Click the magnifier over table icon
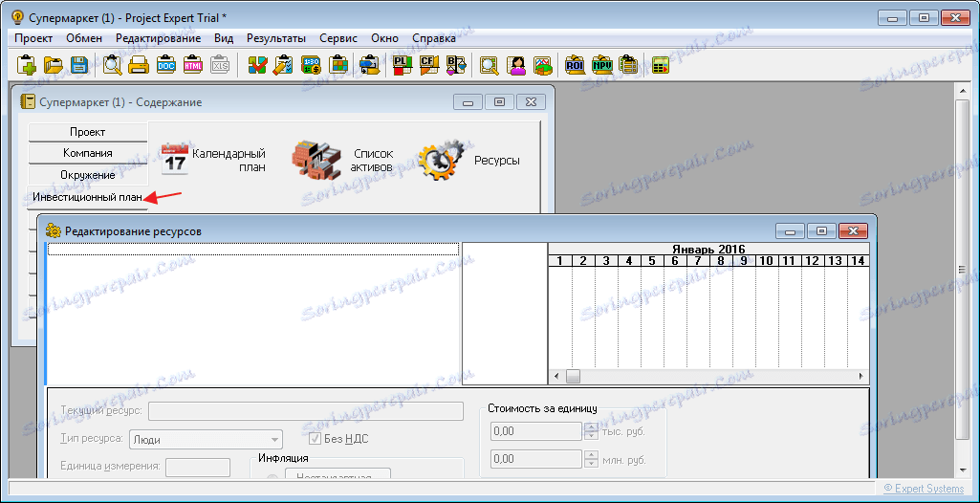Image resolution: width=980 pixels, height=503 pixels. coord(489,66)
